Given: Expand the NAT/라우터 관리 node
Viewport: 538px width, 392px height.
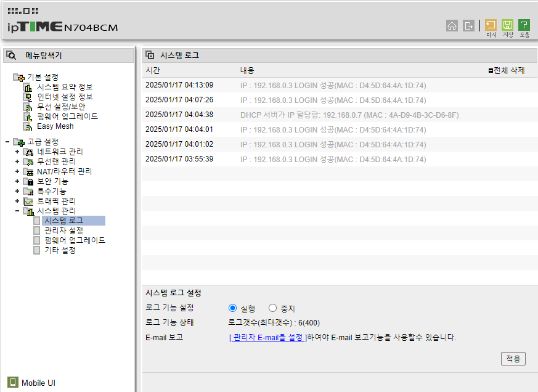Looking at the screenshot, I should (17, 171).
